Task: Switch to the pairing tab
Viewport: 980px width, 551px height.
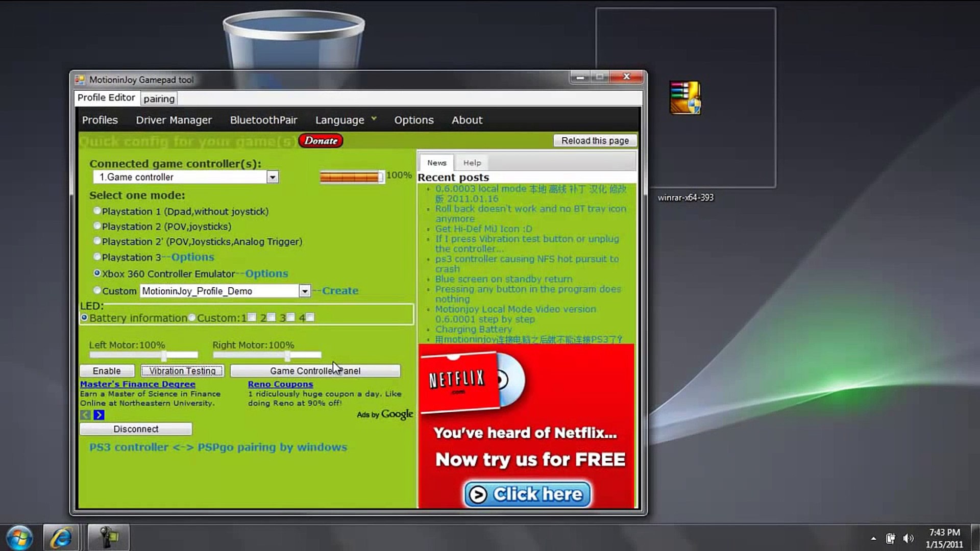Action: click(x=159, y=98)
